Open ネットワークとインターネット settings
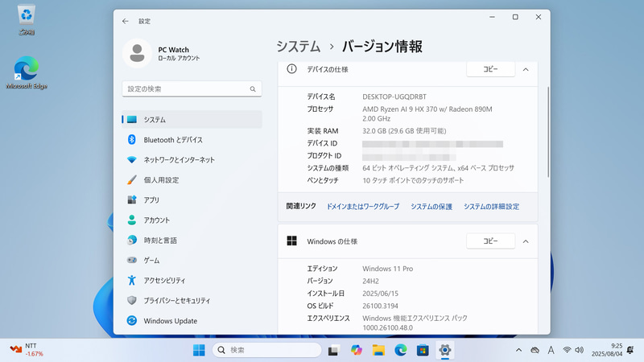 pos(192,159)
